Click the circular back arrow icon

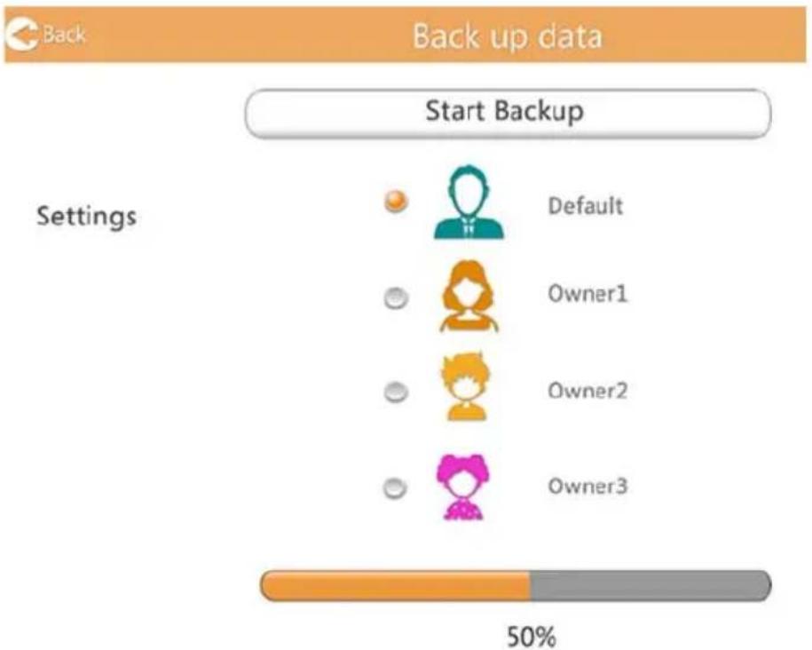click(x=22, y=35)
